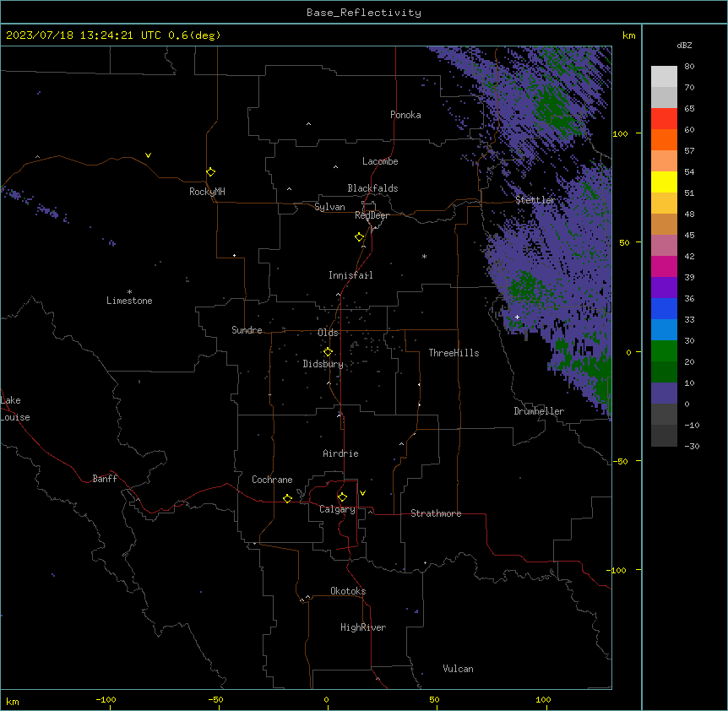728x711 pixels.
Task: Select the 39 dBZ purple color swatch
Action: tap(664, 287)
